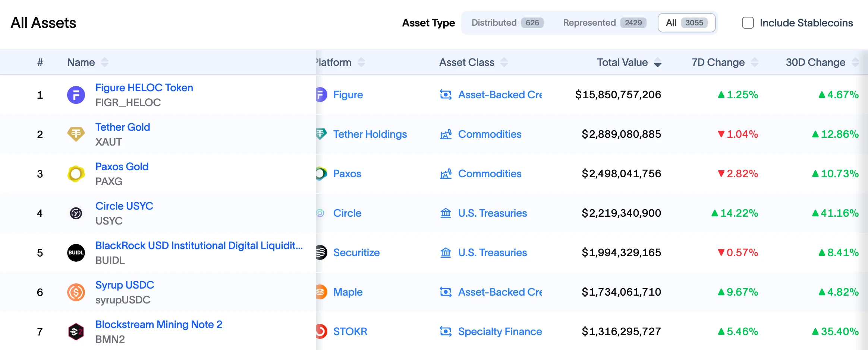Open the Syrup USDC asset link

point(125,285)
